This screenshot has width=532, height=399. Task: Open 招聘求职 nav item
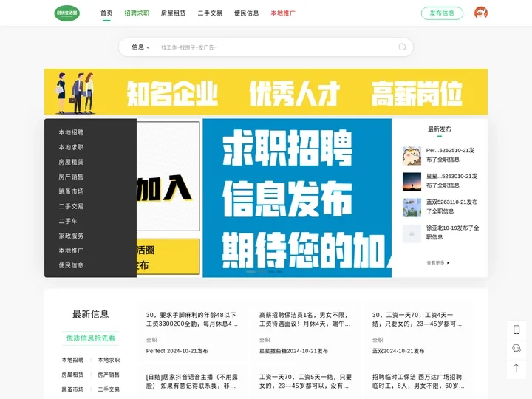pyautogui.click(x=137, y=13)
